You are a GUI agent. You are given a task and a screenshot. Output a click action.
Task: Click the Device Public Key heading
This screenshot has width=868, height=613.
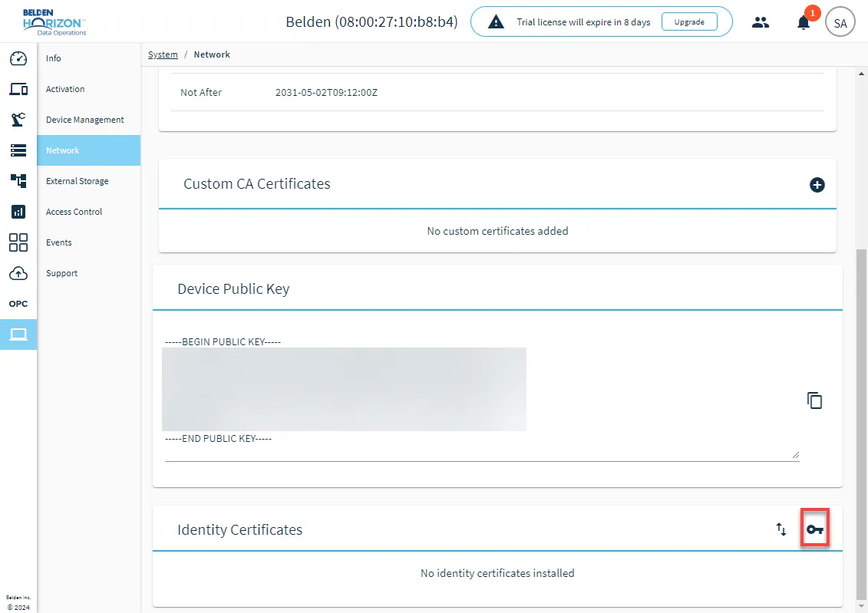click(x=233, y=289)
